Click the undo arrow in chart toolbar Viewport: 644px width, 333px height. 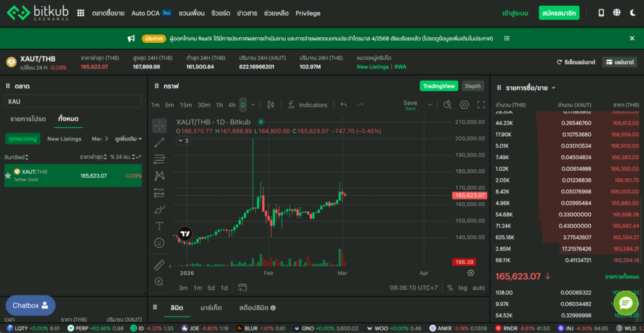[x=343, y=104]
